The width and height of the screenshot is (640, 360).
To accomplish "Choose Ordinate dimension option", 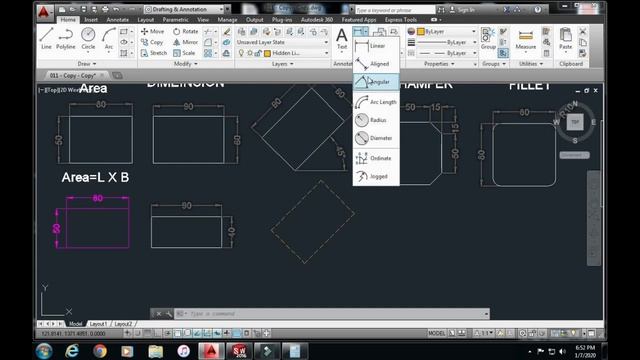I will tap(376, 158).
